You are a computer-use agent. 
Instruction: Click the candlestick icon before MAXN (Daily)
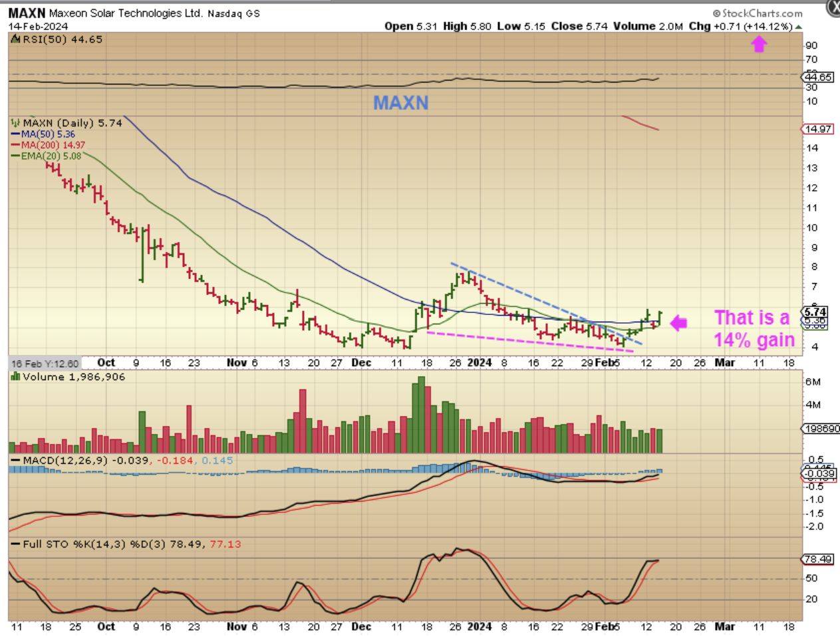pos(15,123)
